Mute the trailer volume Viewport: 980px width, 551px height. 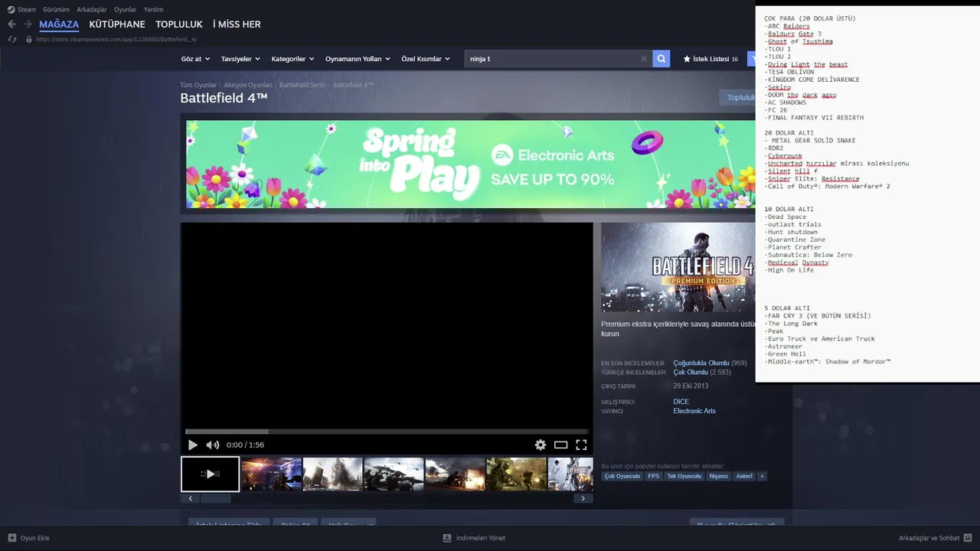212,445
